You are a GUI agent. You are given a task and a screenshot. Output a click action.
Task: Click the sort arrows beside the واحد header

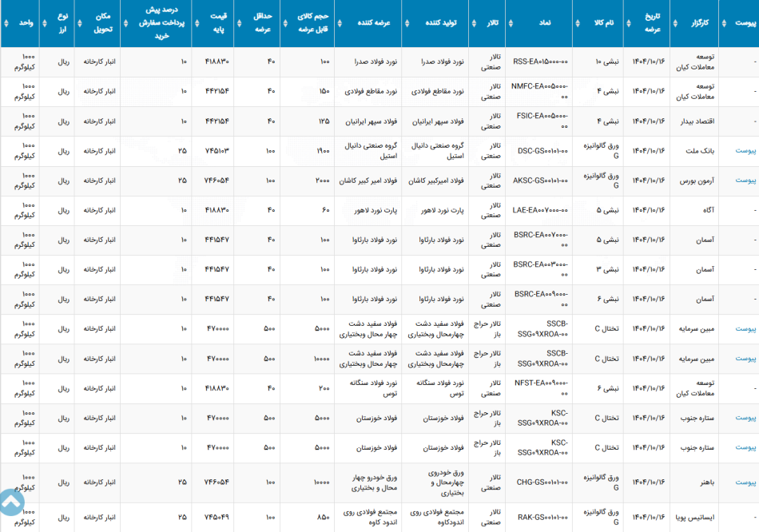coord(6,23)
